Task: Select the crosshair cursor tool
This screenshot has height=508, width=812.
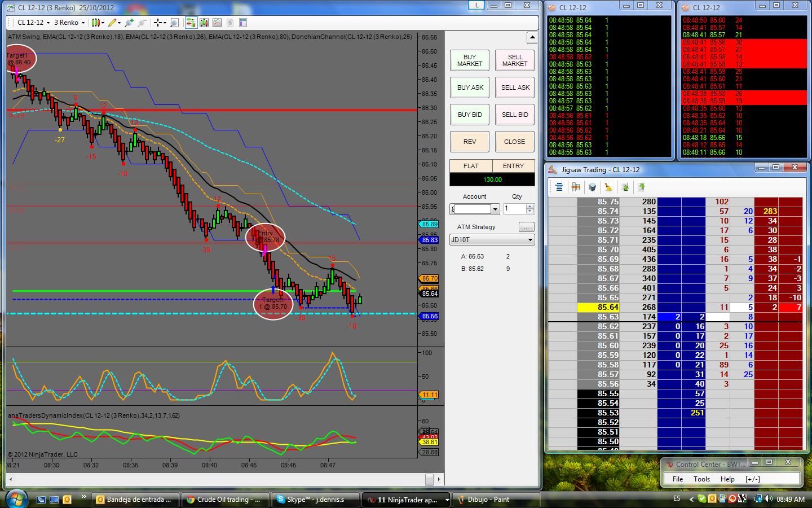Action: pos(158,23)
